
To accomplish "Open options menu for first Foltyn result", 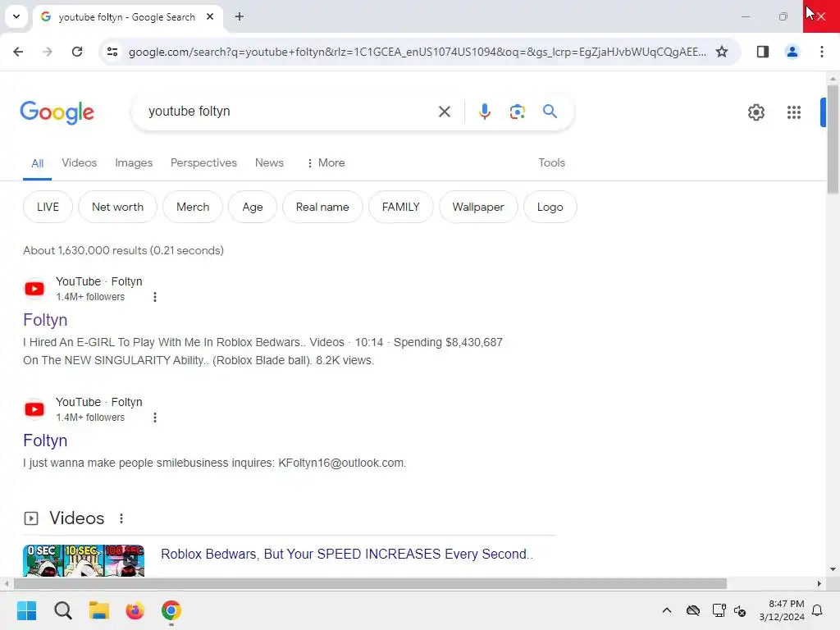I will pyautogui.click(x=155, y=297).
